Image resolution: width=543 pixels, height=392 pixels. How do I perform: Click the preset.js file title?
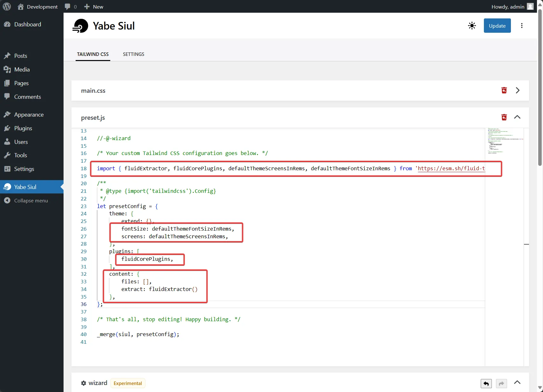[x=93, y=118]
